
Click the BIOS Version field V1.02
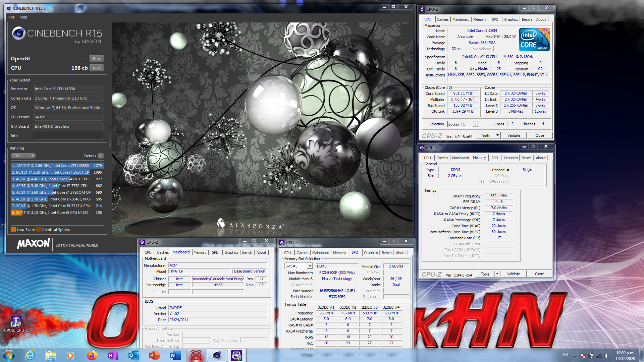pyautogui.click(x=218, y=314)
